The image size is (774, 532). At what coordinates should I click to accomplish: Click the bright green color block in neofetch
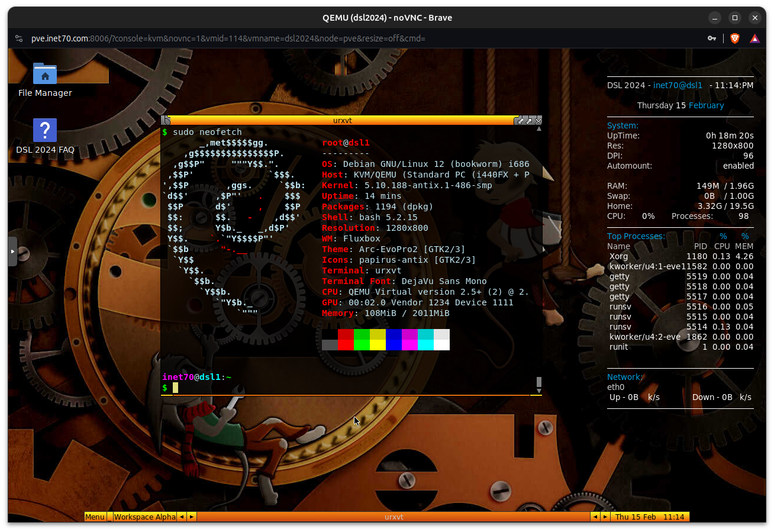pos(362,345)
